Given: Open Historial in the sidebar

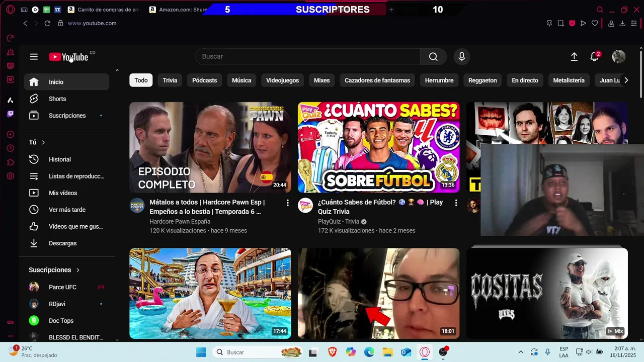Looking at the screenshot, I should [x=66, y=159].
